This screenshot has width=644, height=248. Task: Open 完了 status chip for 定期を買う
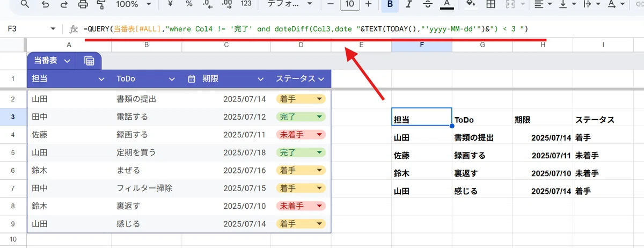tap(301, 152)
